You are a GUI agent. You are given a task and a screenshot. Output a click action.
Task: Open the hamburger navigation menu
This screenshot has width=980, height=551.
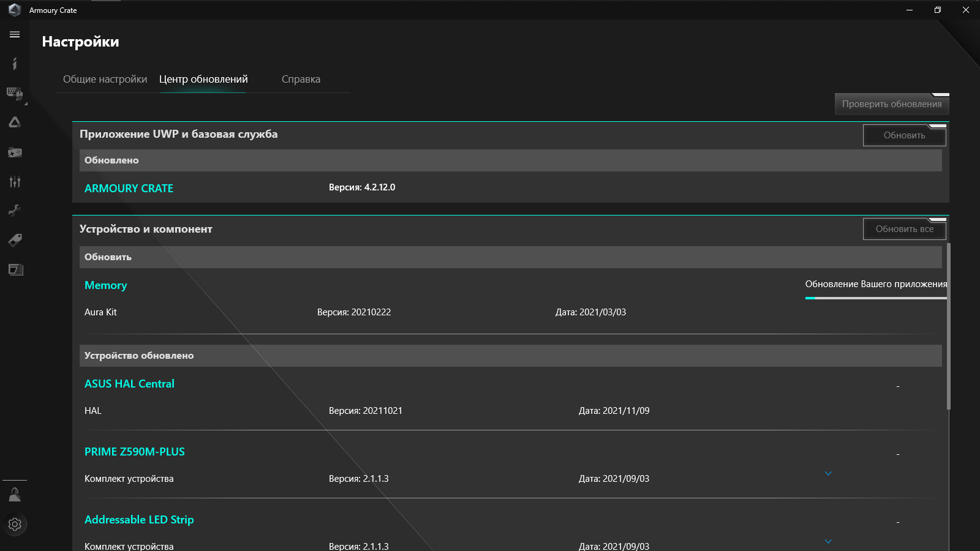click(x=15, y=34)
